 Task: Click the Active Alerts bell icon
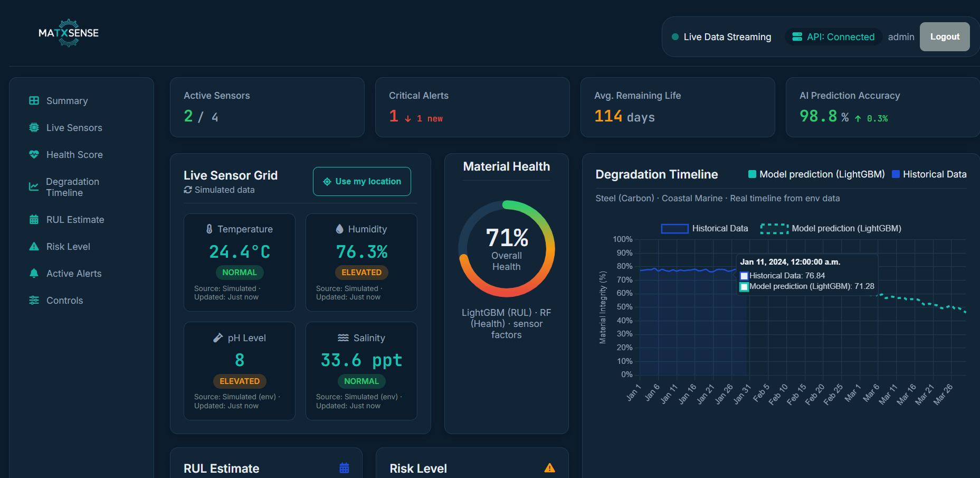[34, 273]
